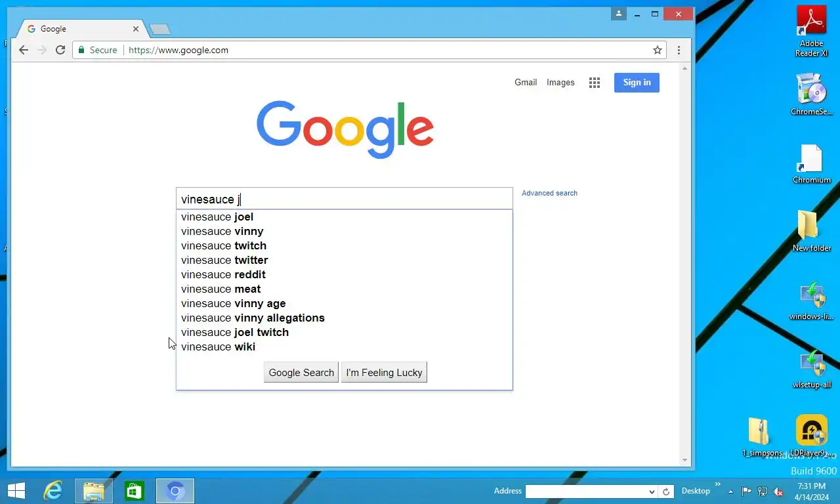Bookmark this page with the star icon
The image size is (840, 504).
pyautogui.click(x=657, y=50)
